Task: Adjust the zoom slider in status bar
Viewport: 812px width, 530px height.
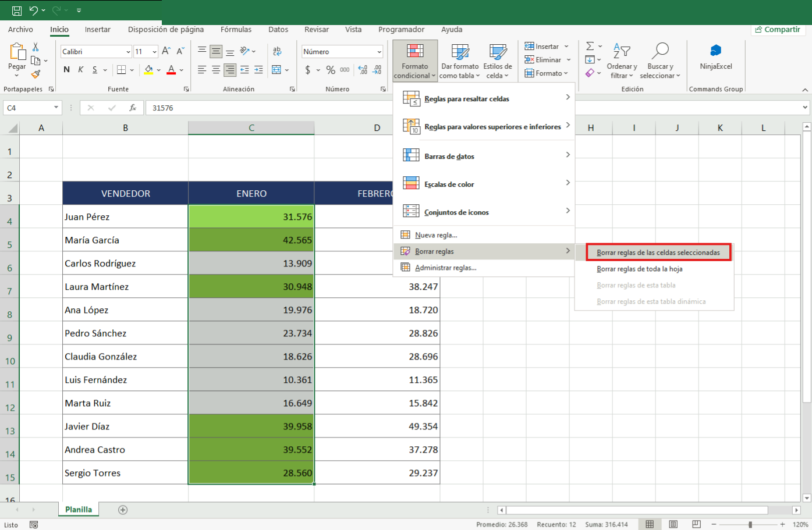Action: (x=750, y=525)
